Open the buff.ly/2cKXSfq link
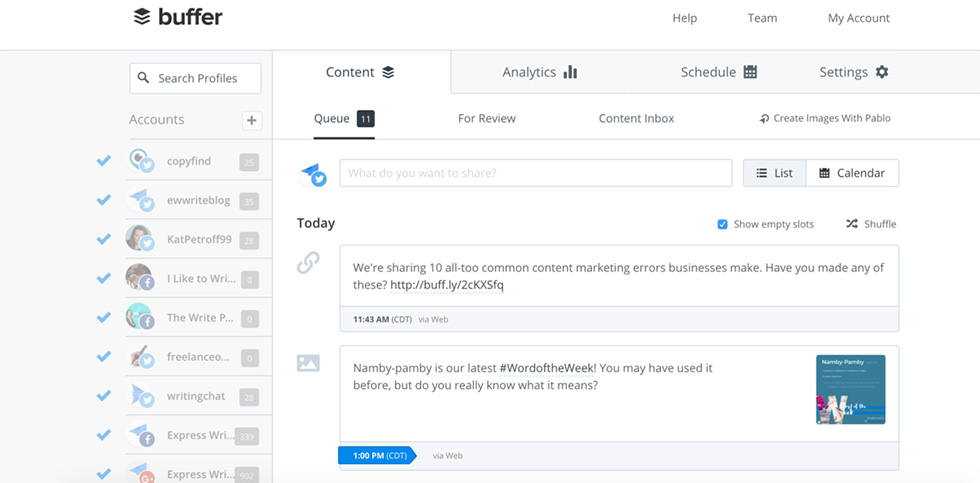The width and height of the screenshot is (980, 483). pos(447,286)
